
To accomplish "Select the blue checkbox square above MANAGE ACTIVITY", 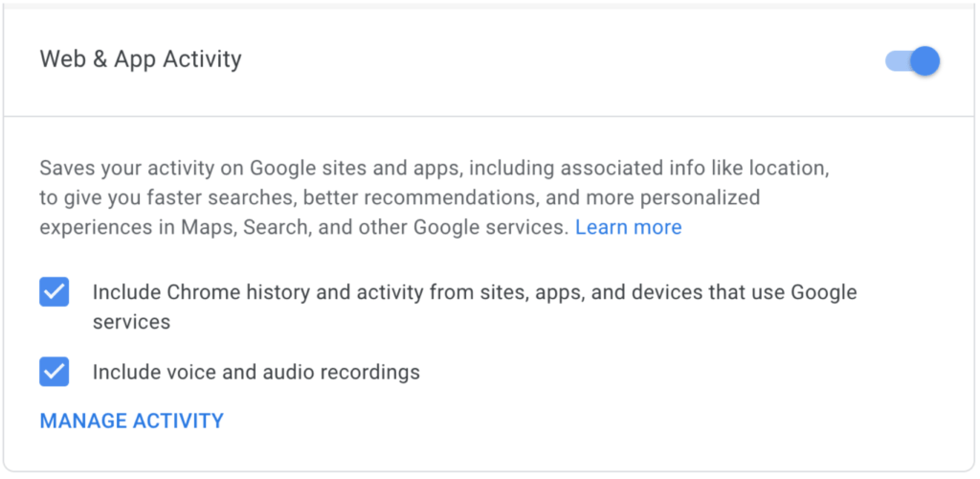I will (x=54, y=371).
